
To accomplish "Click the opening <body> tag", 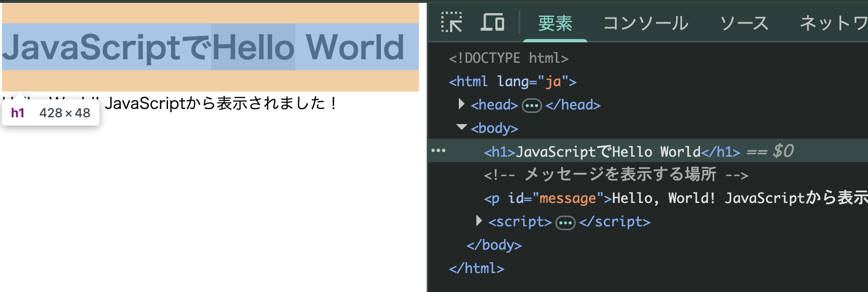I will 494,128.
